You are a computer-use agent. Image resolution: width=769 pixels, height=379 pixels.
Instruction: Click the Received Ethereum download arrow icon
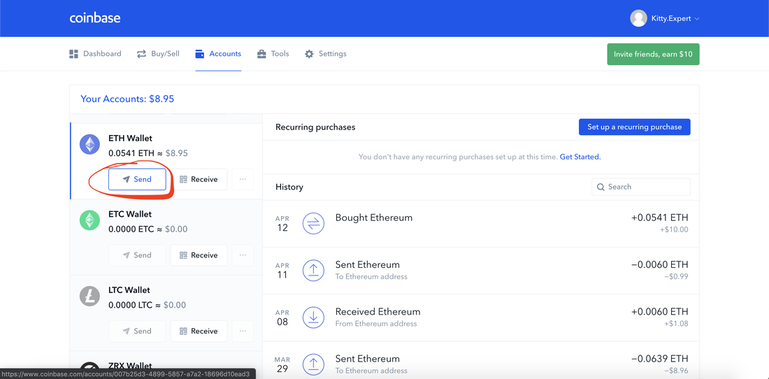(313, 318)
